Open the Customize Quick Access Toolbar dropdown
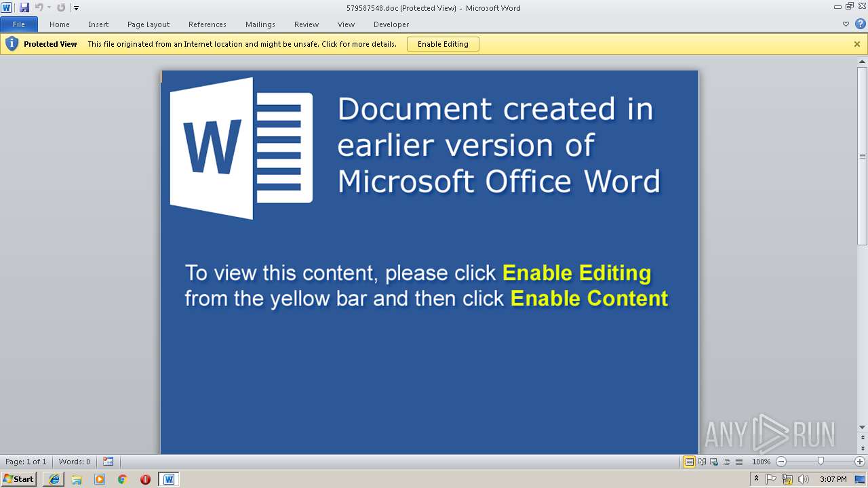868x488 pixels. tap(76, 8)
